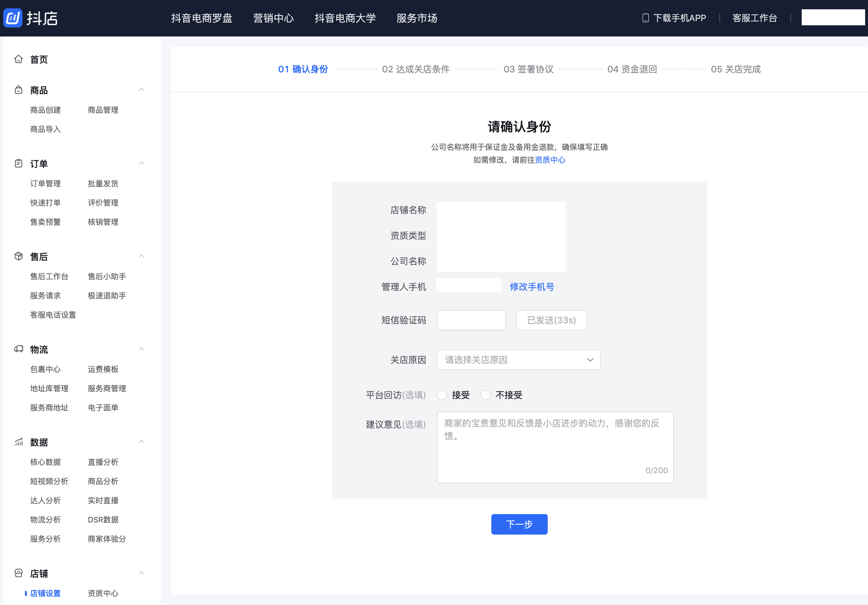Collapse the 数据 sidebar section
Image resolution: width=868 pixels, height=605 pixels.
click(142, 441)
